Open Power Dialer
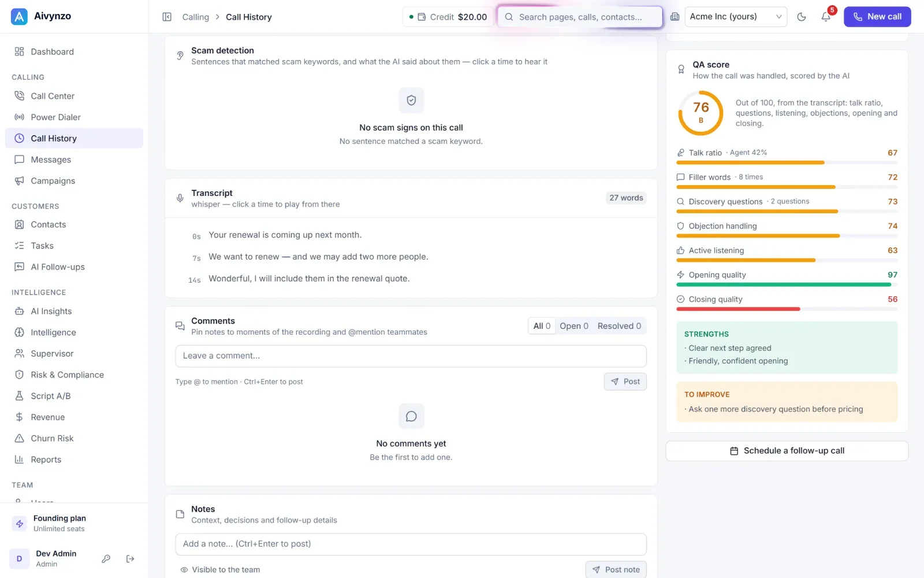Viewport: 924px width, 578px height. (74, 117)
